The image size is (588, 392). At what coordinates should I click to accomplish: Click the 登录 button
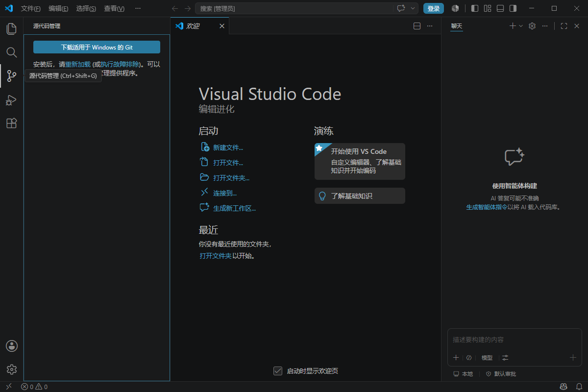(x=434, y=8)
